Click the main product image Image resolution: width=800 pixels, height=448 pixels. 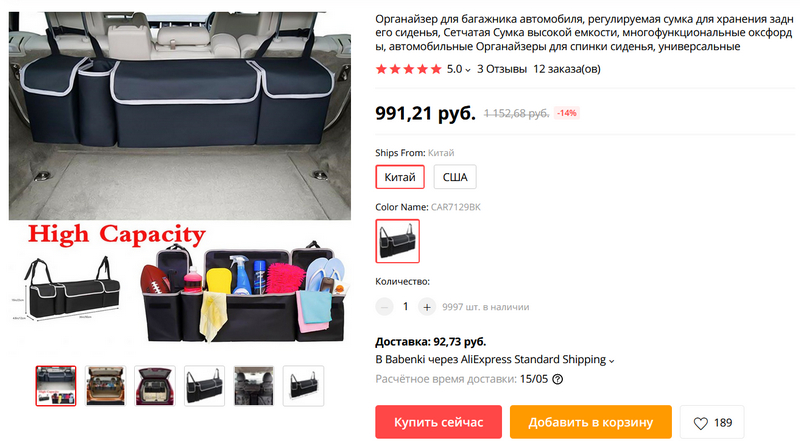pos(180,180)
